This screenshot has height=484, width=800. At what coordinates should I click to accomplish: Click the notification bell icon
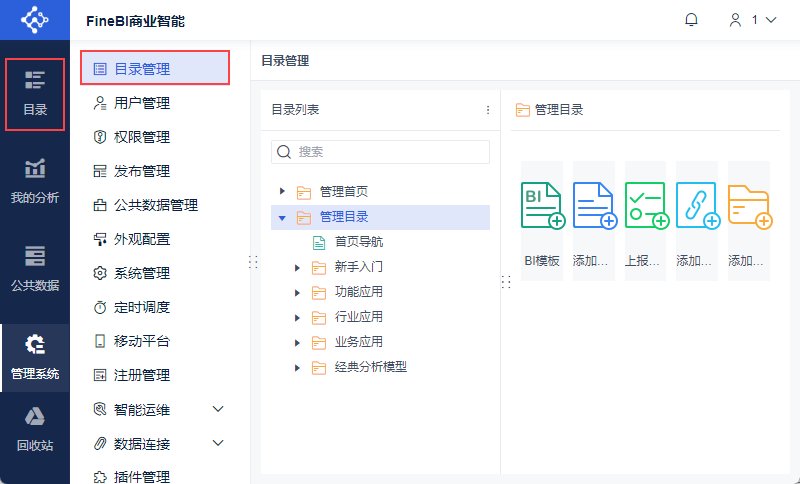tap(691, 20)
